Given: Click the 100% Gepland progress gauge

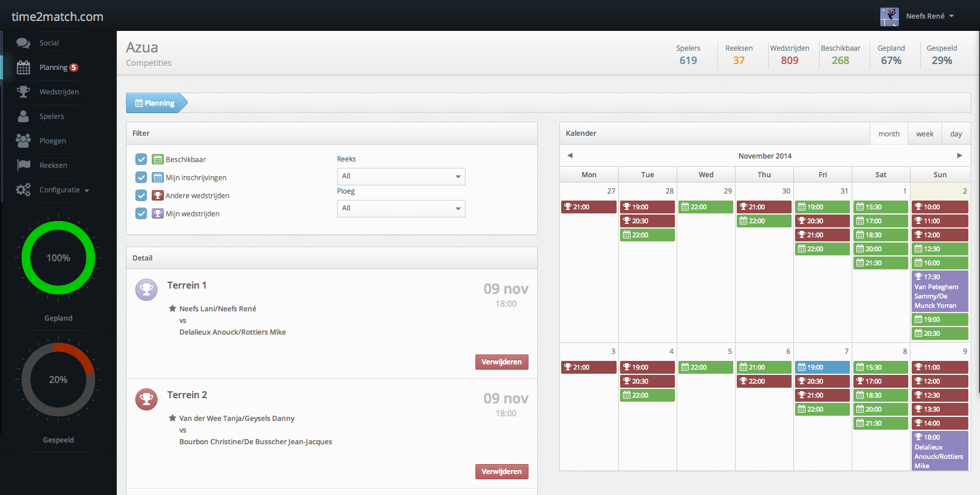Looking at the screenshot, I should point(58,258).
